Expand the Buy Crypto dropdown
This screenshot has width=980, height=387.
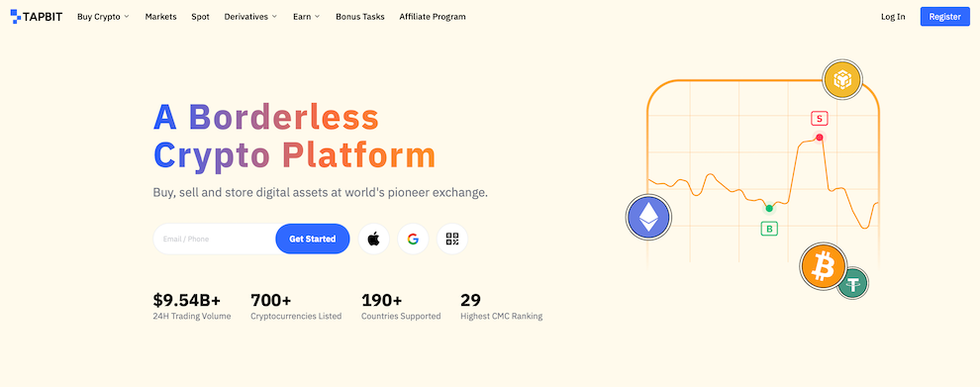103,17
